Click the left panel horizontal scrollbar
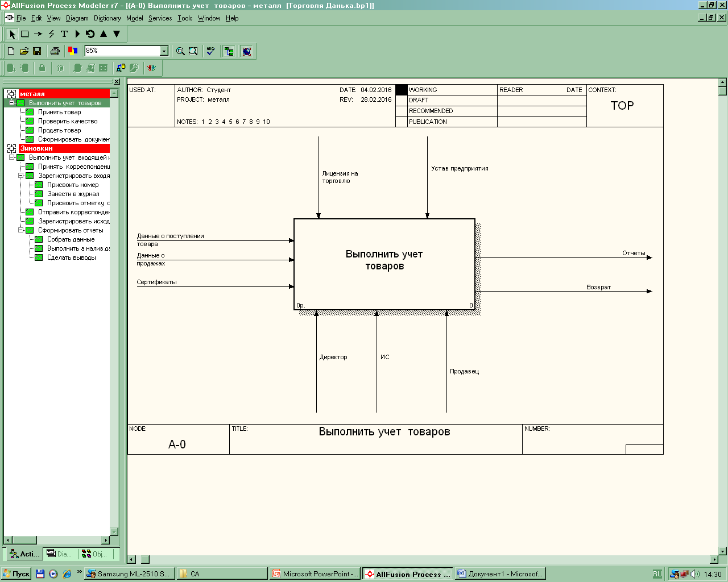This screenshot has width=728, height=582. [57, 540]
